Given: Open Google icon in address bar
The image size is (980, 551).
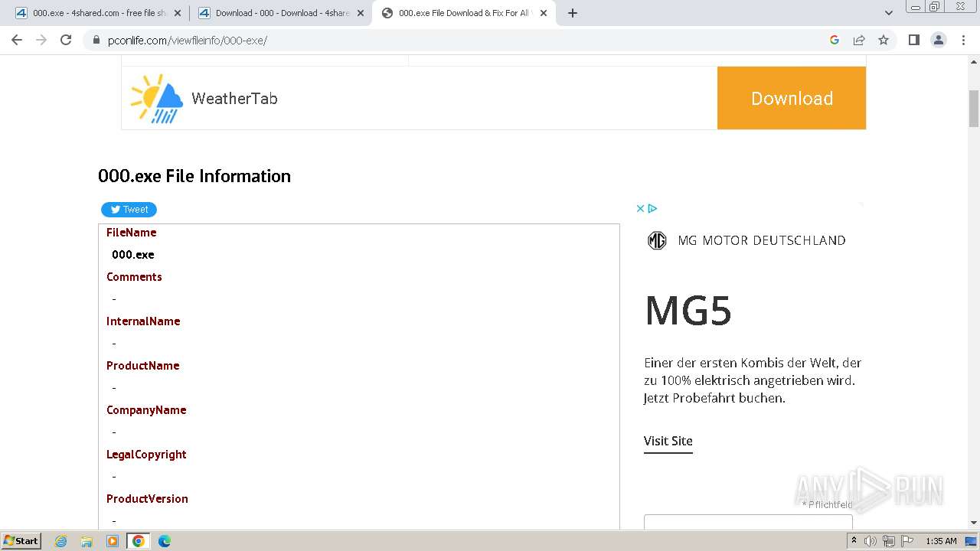Looking at the screenshot, I should [x=835, y=40].
